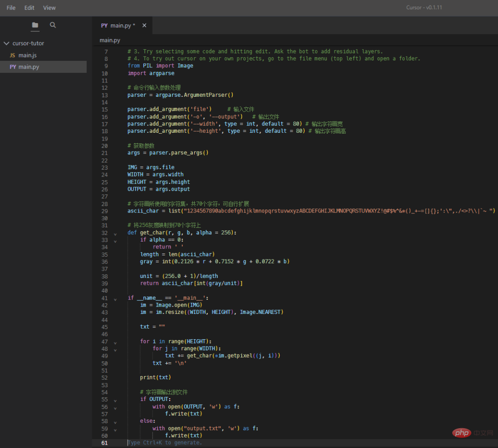The image size is (498, 448).
Task: Fold the with open output.txt block at line 59
Action: click(115, 430)
